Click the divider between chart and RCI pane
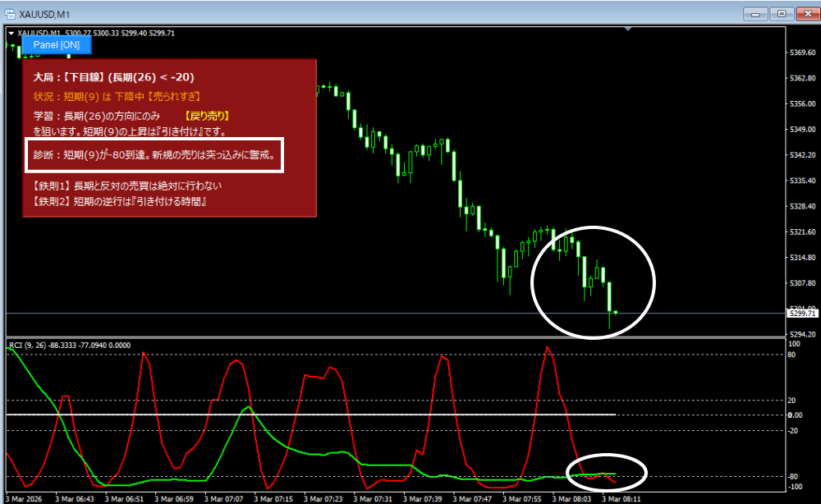Screen dimensions: 821x504 pyautogui.click(x=394, y=337)
